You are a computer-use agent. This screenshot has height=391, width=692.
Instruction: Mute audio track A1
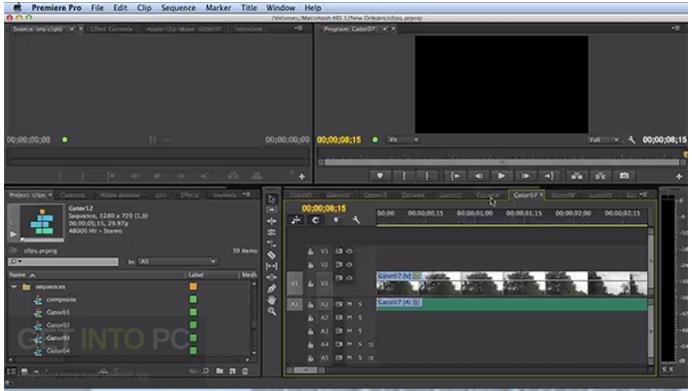pyautogui.click(x=350, y=304)
